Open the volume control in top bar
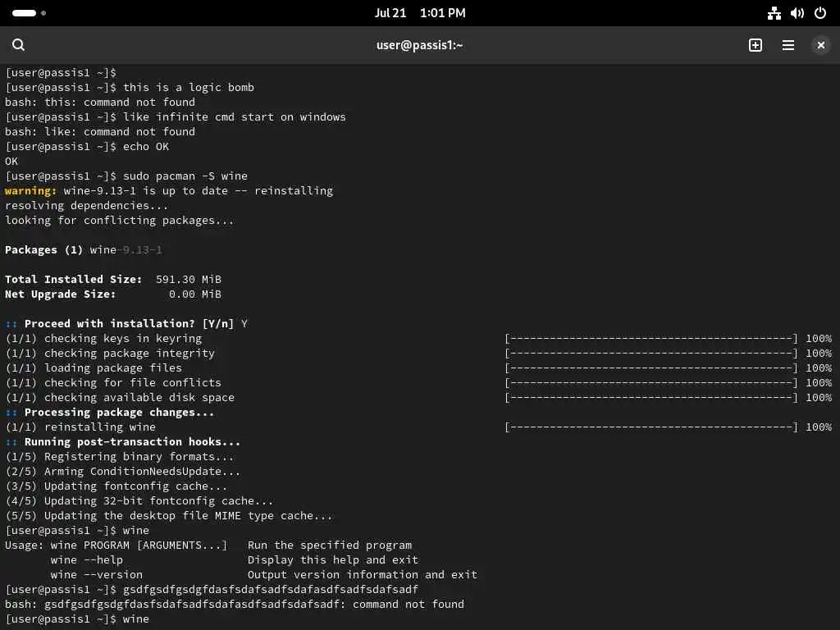 coord(797,13)
